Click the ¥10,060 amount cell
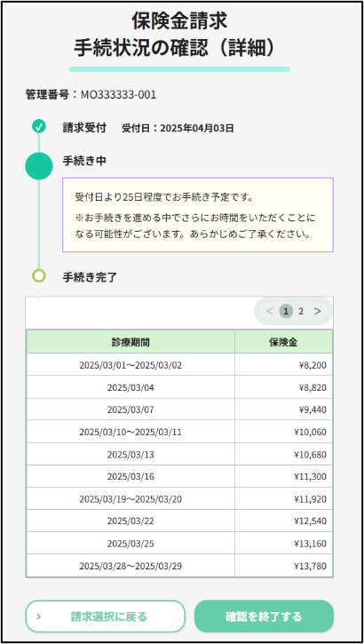This screenshot has width=364, height=644. click(283, 432)
